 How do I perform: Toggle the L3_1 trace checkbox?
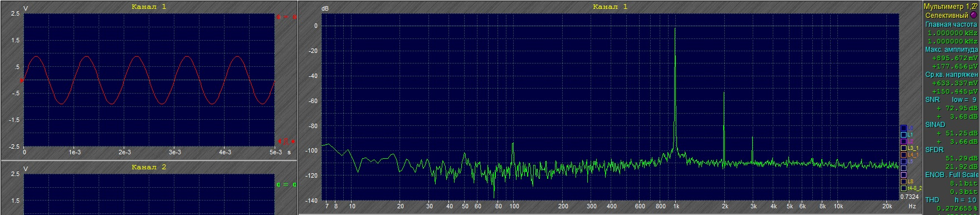904,148
